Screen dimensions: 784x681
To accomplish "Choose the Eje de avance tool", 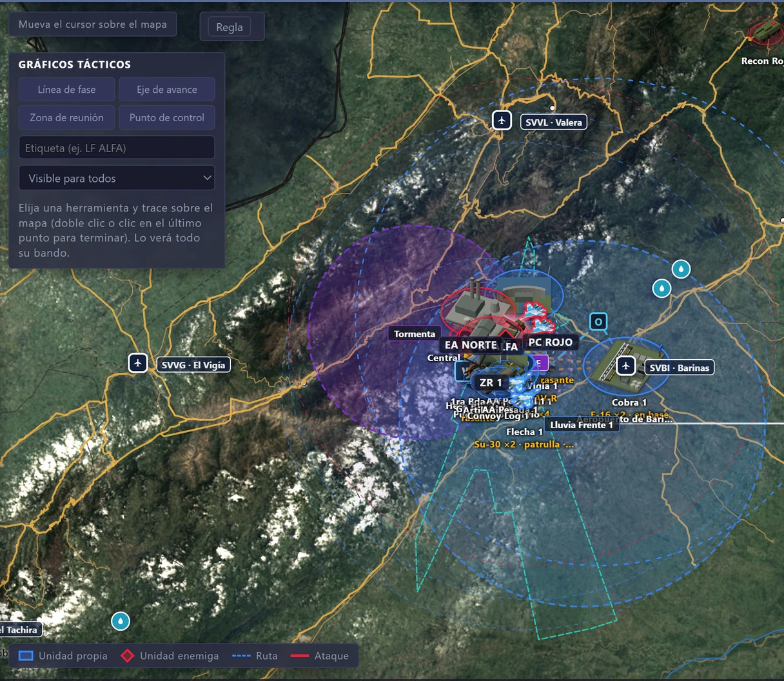I will (167, 90).
